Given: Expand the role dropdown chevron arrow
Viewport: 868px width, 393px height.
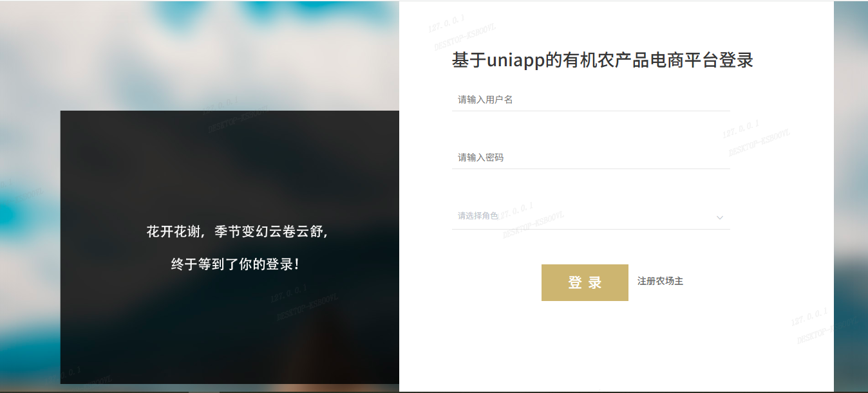Looking at the screenshot, I should coord(720,217).
